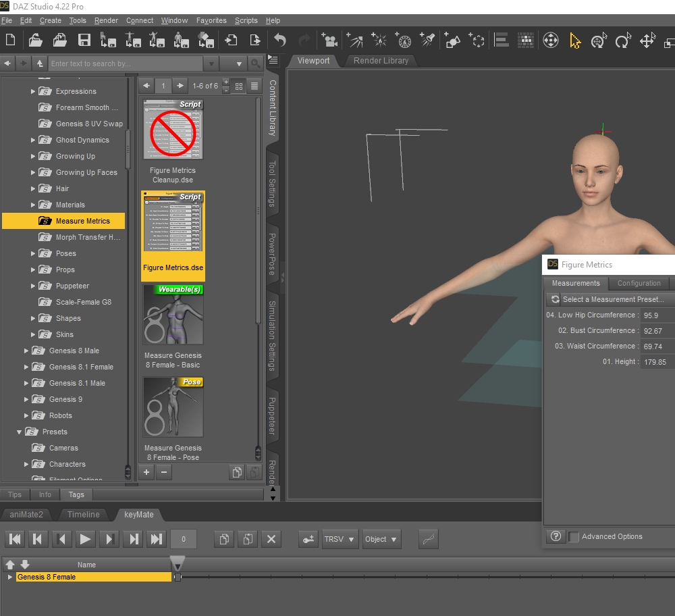The image size is (675, 616).
Task: Expand Genesis 8 Female timeline row
Action: pos(9,577)
